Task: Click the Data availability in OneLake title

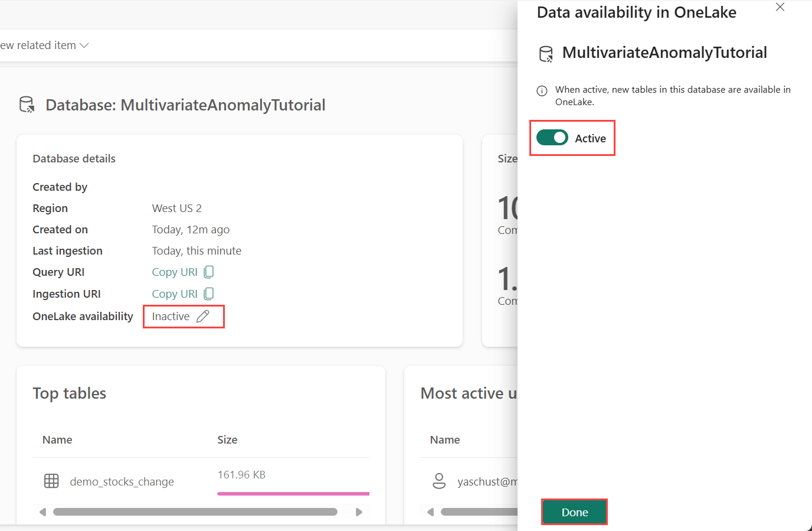Action: [x=636, y=12]
